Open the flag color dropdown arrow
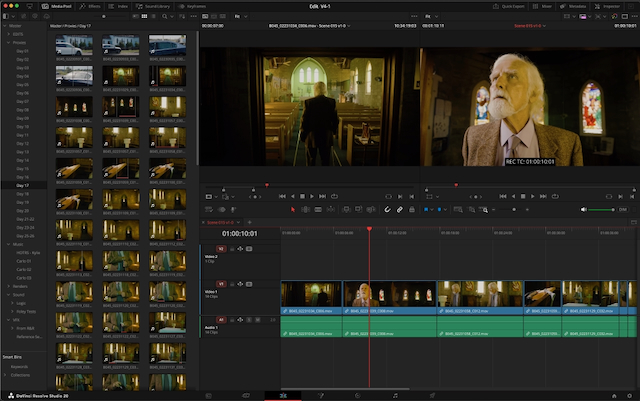Viewport: 640px width, 401px height. click(432, 210)
